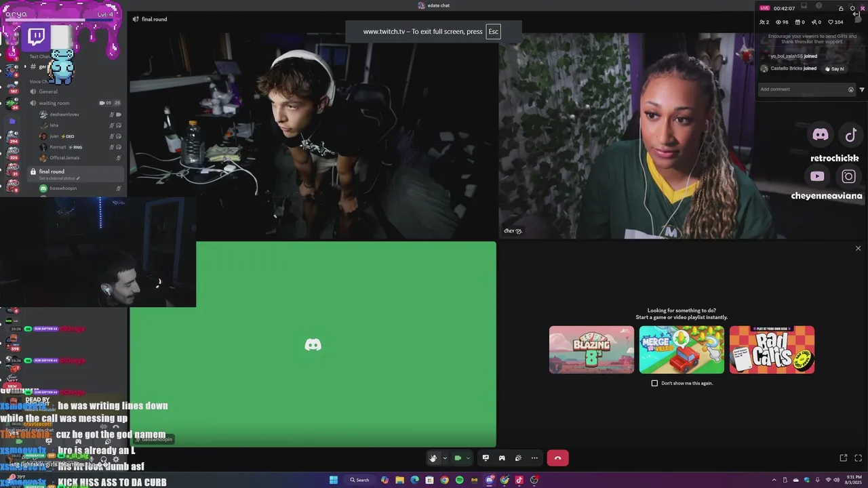Pop out the call window
This screenshot has height=488, width=868.
click(843, 458)
